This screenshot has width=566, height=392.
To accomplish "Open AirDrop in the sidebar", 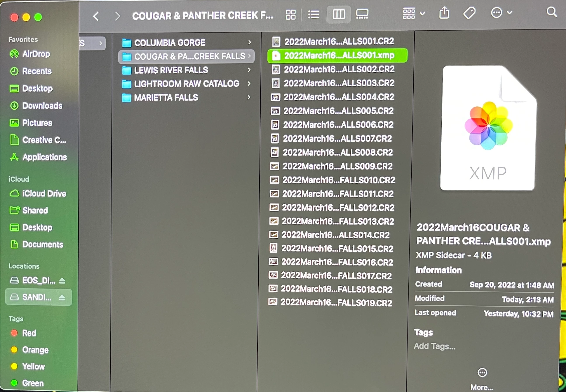I will [x=36, y=54].
